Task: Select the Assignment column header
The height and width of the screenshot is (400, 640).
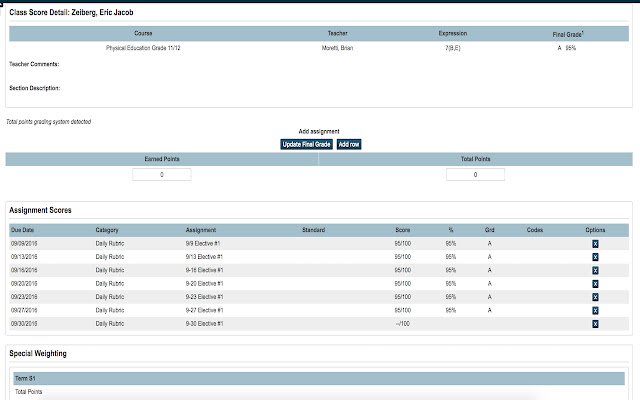Action: [x=201, y=230]
